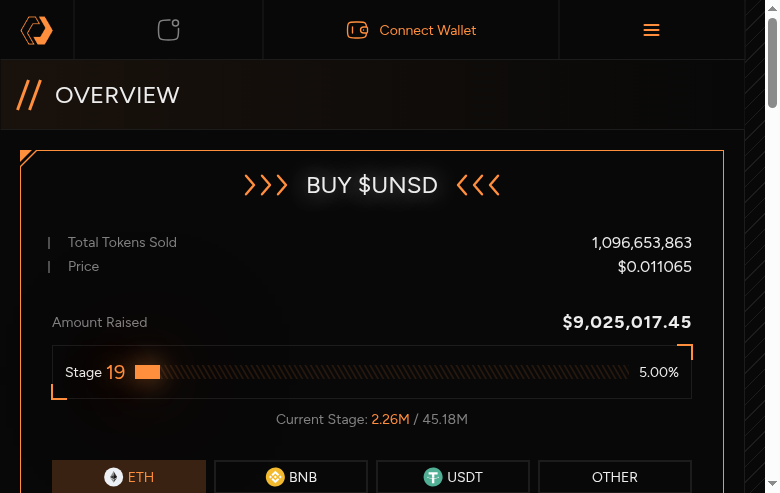Click the scrollbar up arrow
This screenshot has height=493, width=780.
pos(772,7)
